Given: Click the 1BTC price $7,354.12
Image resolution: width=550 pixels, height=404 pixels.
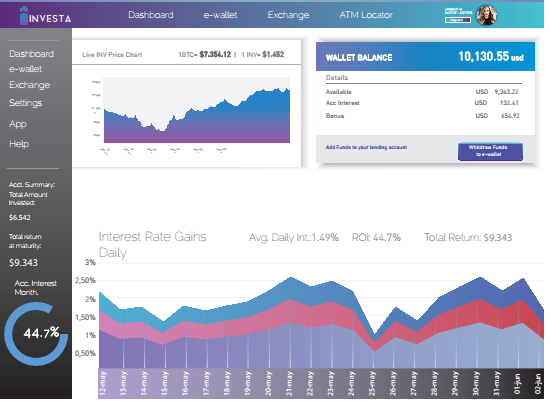Looking at the screenshot, I should coord(205,54).
